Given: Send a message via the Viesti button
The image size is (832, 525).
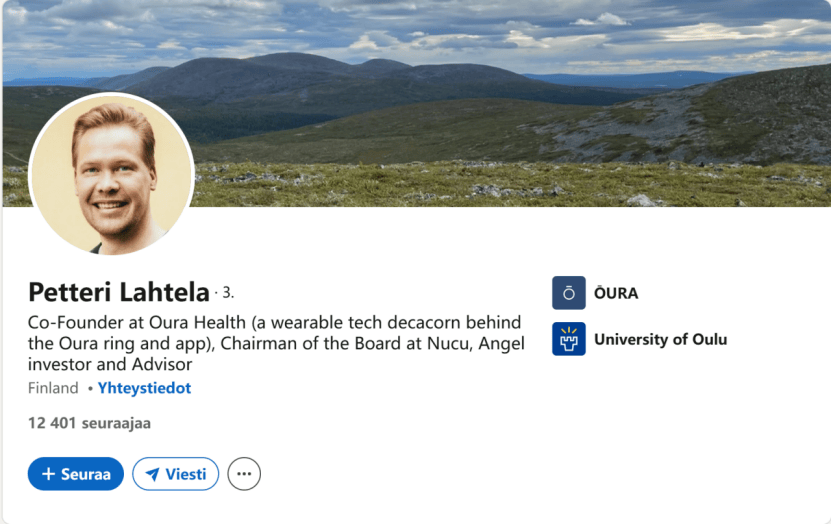Looking at the screenshot, I should tap(175, 474).
